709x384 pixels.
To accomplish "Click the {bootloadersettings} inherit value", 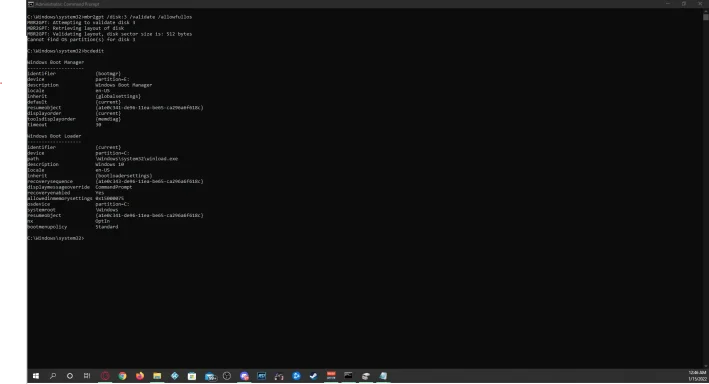I will pyautogui.click(x=124, y=176).
